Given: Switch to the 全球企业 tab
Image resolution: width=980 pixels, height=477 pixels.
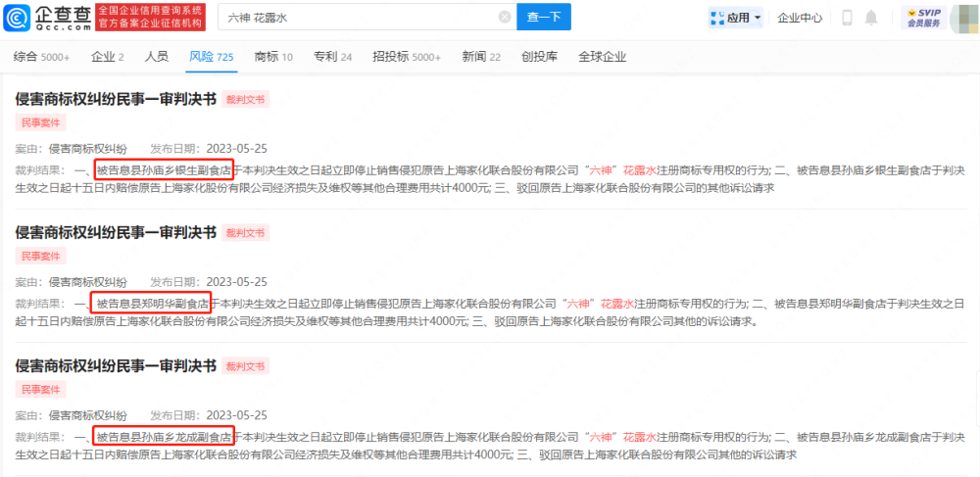Looking at the screenshot, I should pos(603,57).
